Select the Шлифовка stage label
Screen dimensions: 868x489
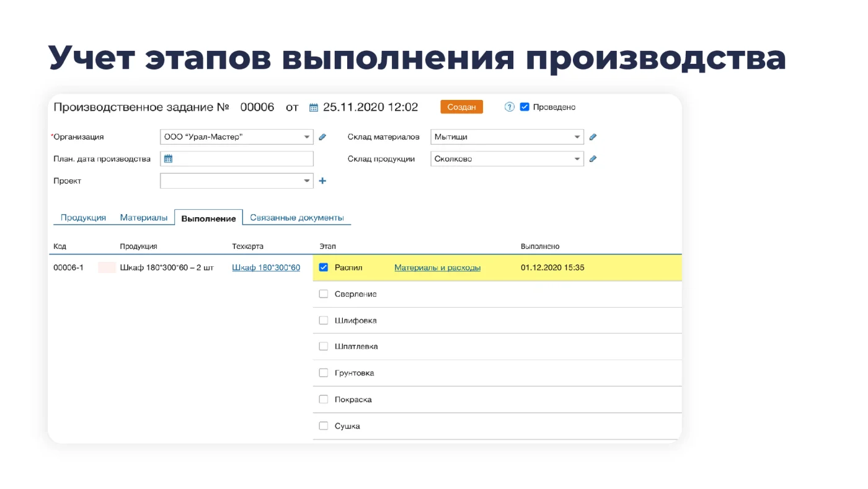tap(355, 320)
